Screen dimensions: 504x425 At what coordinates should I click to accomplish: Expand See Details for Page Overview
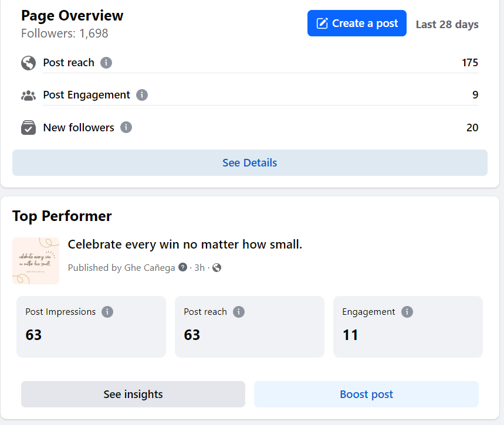[x=249, y=163]
